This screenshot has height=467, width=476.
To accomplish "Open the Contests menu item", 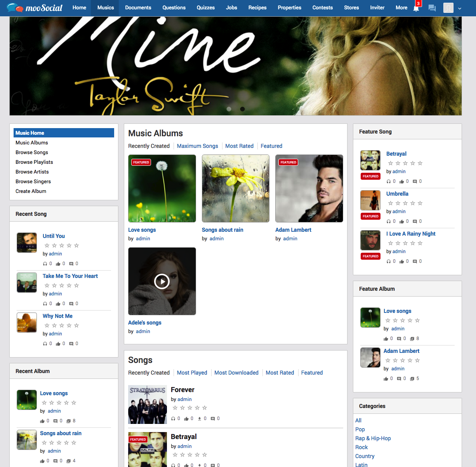I will coord(323,8).
